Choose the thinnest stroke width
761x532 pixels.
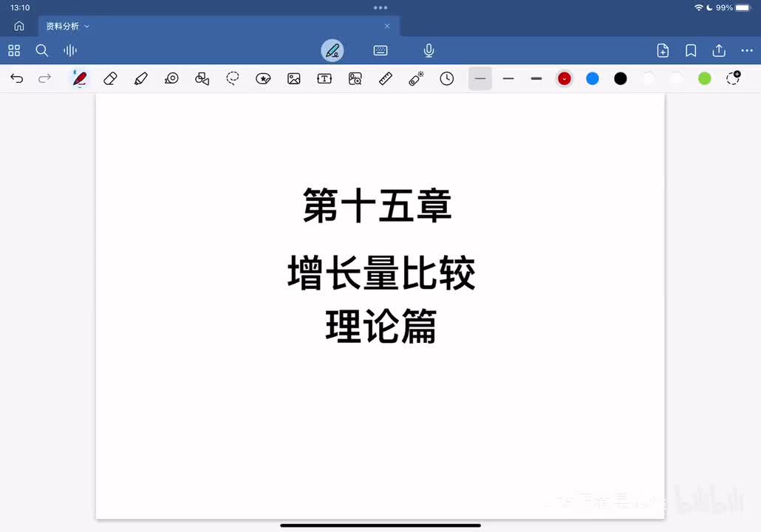click(x=480, y=78)
